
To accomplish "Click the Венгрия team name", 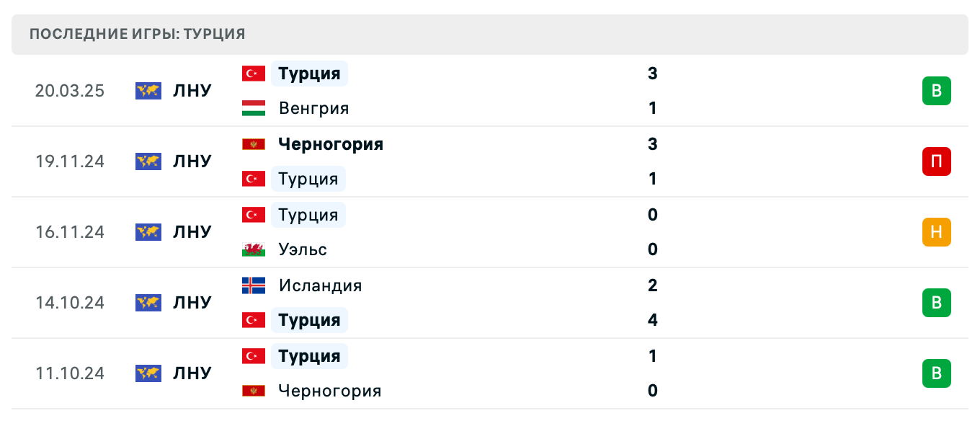I will click(313, 108).
